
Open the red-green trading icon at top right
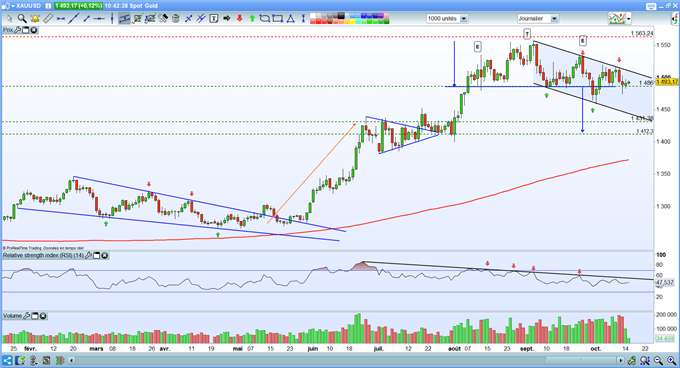point(676,19)
